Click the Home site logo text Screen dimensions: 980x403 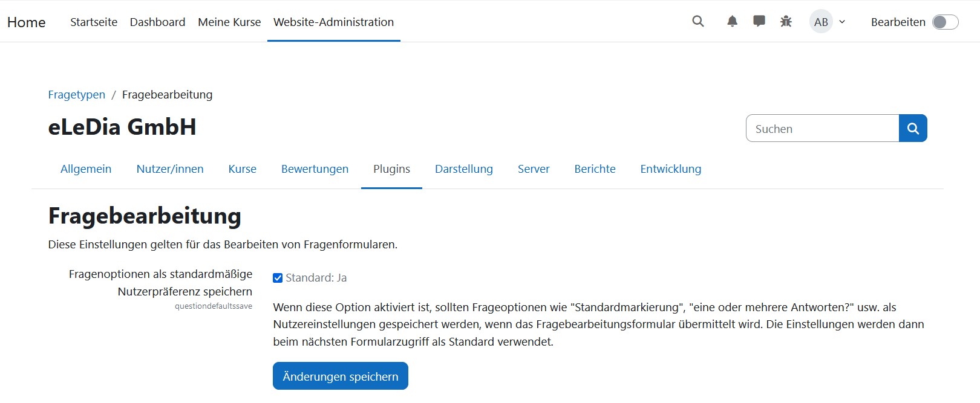coord(27,22)
